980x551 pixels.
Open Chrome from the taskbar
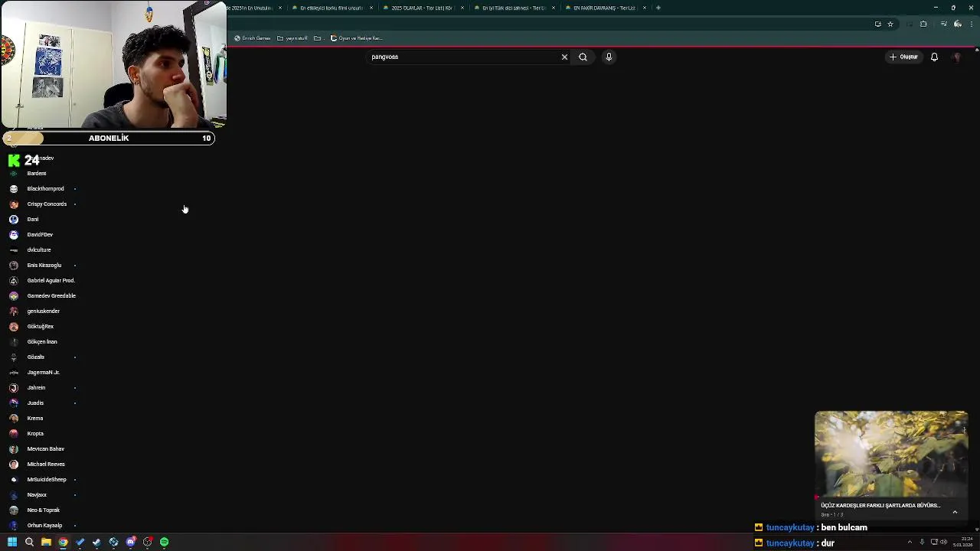[63, 543]
